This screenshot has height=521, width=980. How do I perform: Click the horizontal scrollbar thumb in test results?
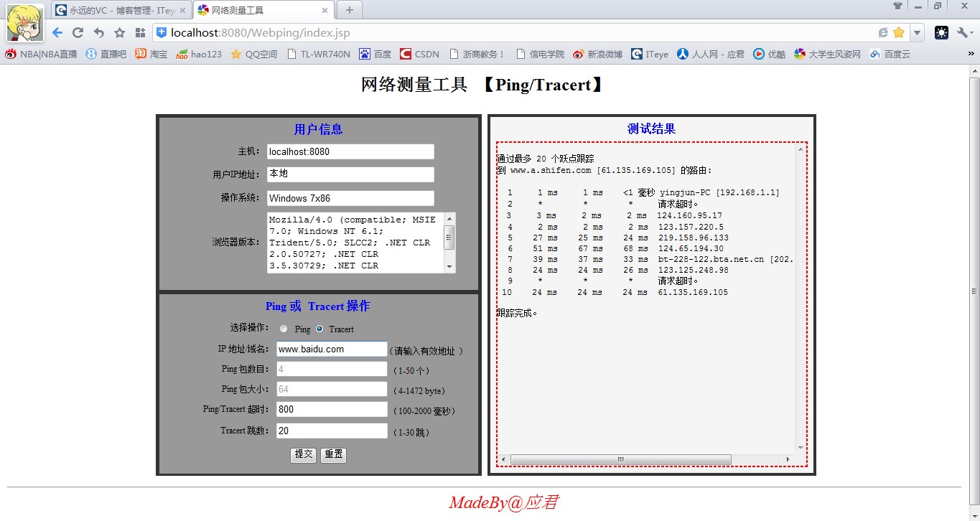pos(620,459)
